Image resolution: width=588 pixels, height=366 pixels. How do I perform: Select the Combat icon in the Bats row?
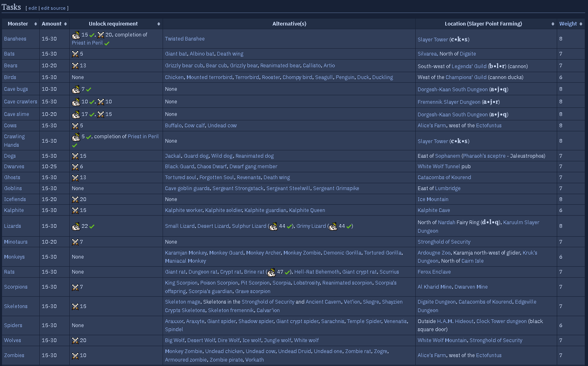75,54
